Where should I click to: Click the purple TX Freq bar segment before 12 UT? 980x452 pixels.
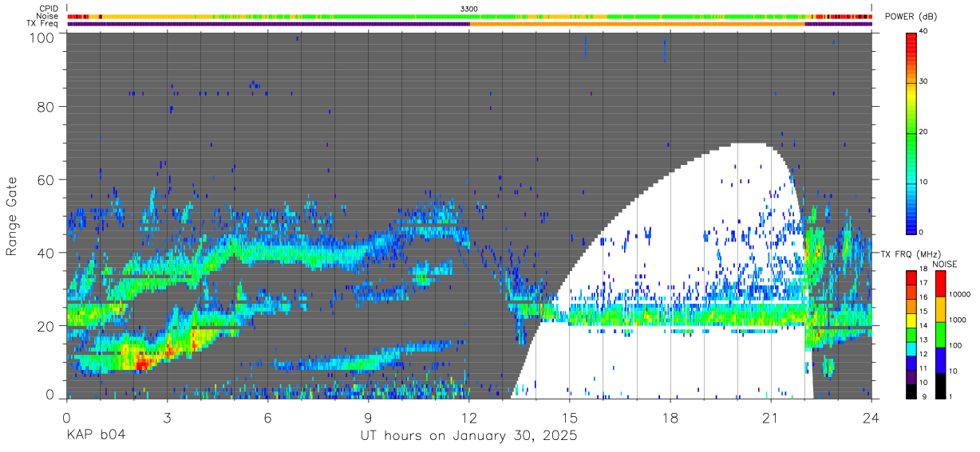(268, 24)
